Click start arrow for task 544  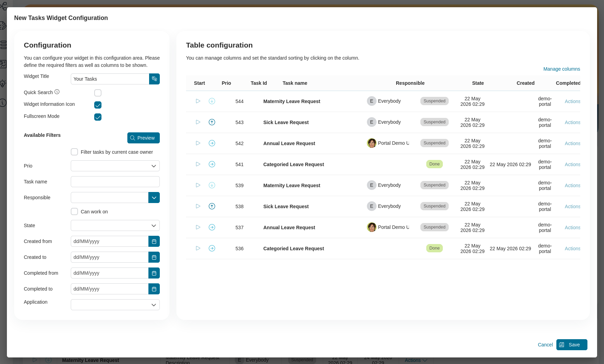(x=198, y=101)
